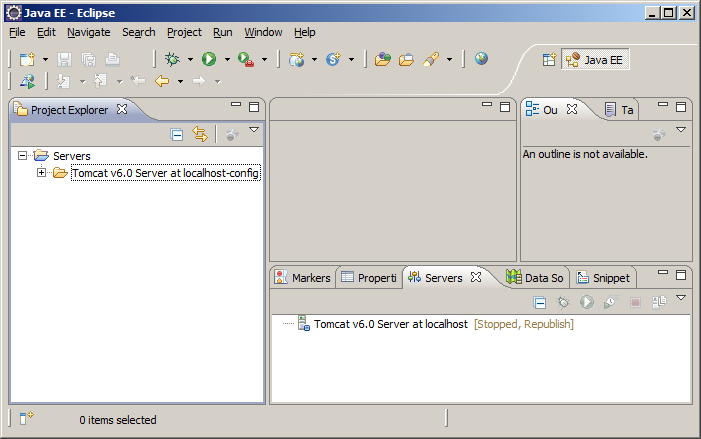Click the Print toolbar icon

(112, 59)
